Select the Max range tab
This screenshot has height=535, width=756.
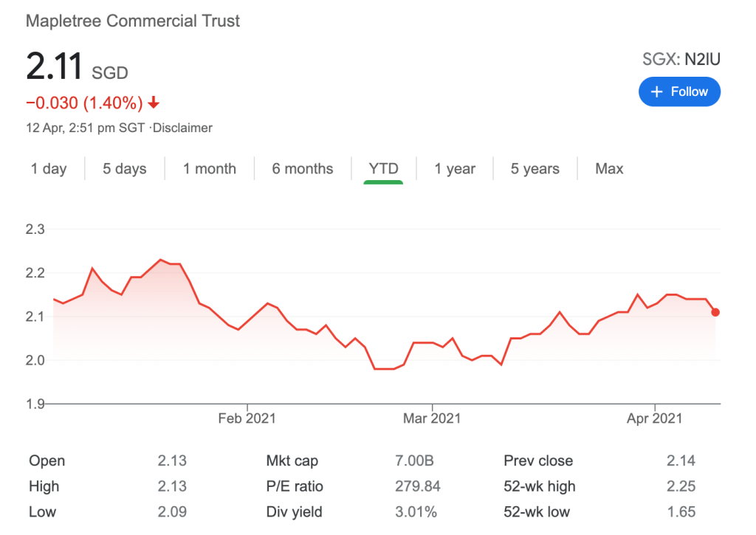pos(609,169)
